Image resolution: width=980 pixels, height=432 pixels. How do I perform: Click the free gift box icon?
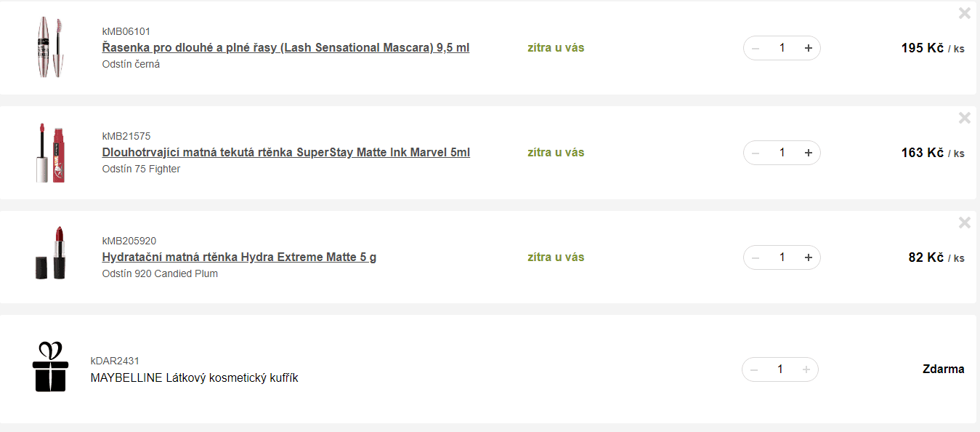coord(50,367)
